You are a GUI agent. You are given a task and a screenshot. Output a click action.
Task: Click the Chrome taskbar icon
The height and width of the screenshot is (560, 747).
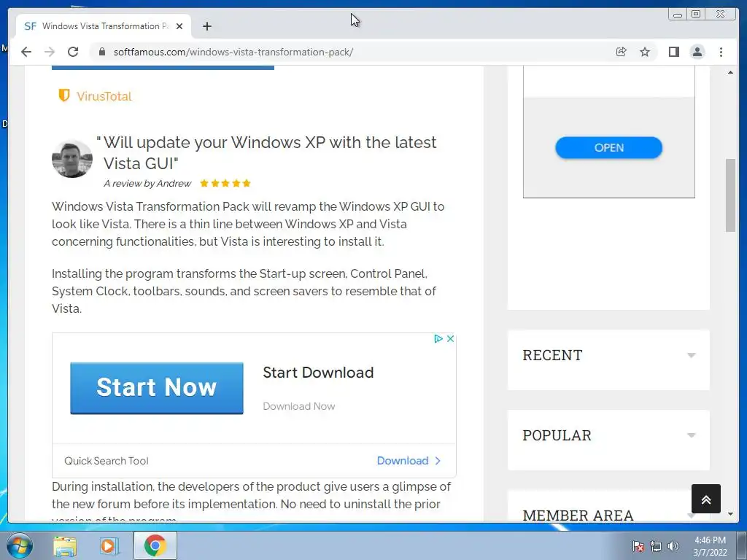[x=155, y=545]
